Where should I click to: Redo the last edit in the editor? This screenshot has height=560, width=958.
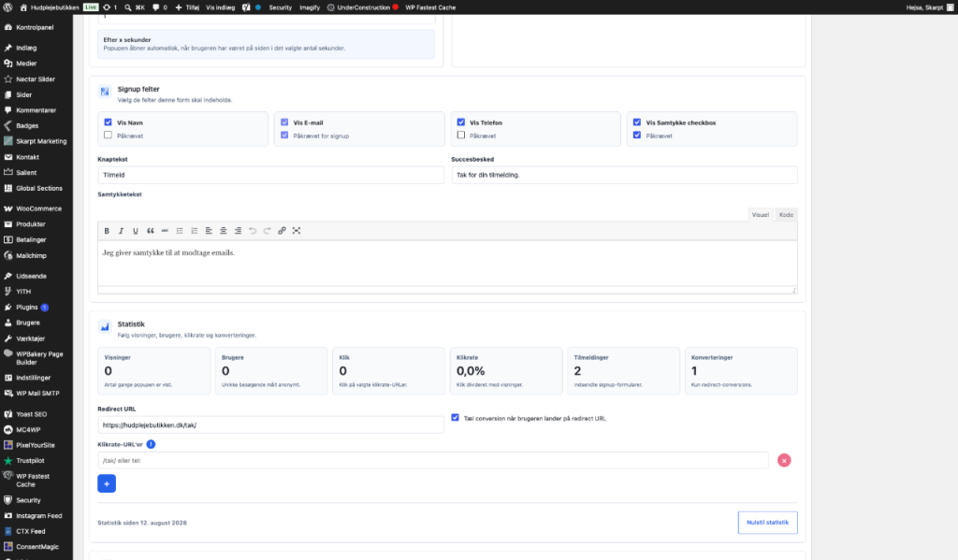coord(267,231)
